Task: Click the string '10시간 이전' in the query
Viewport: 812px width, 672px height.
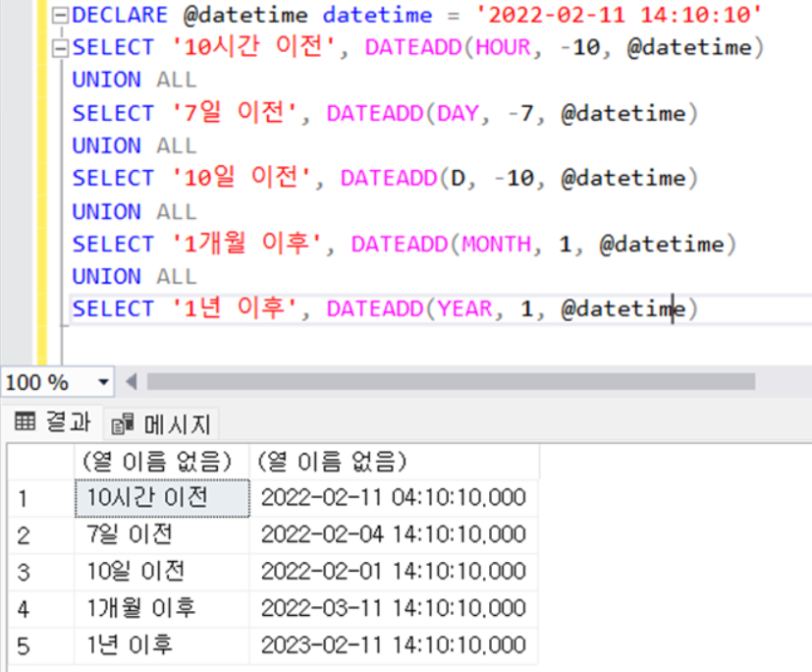Action: pyautogui.click(x=253, y=47)
